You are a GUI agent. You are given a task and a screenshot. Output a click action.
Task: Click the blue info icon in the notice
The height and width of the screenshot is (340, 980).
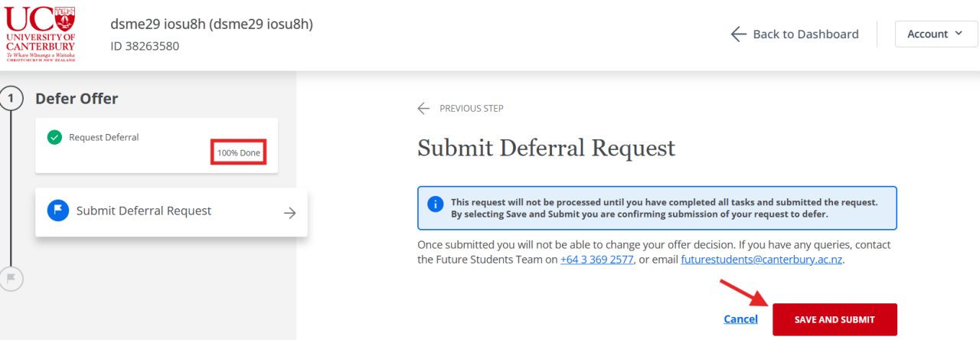click(x=435, y=204)
